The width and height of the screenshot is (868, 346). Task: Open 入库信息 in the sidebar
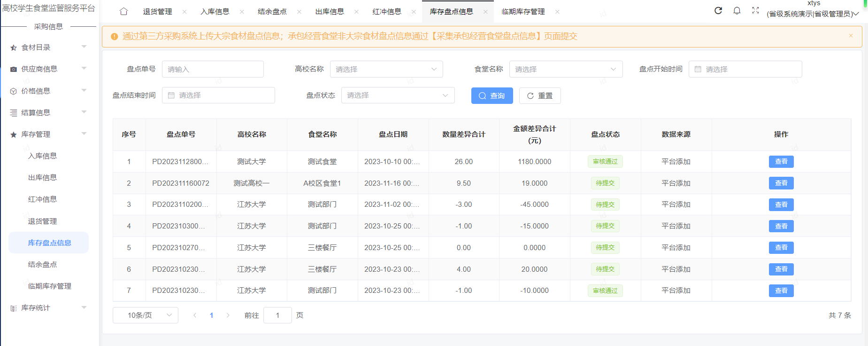coord(42,156)
